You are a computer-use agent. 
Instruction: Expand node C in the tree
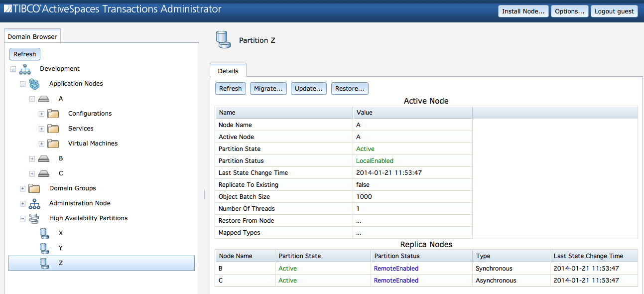[32, 173]
